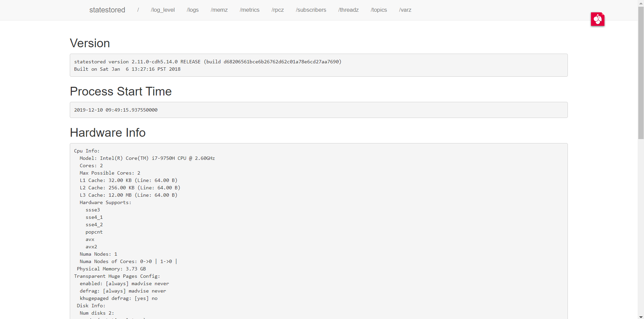Open the /varz page

pos(405,10)
